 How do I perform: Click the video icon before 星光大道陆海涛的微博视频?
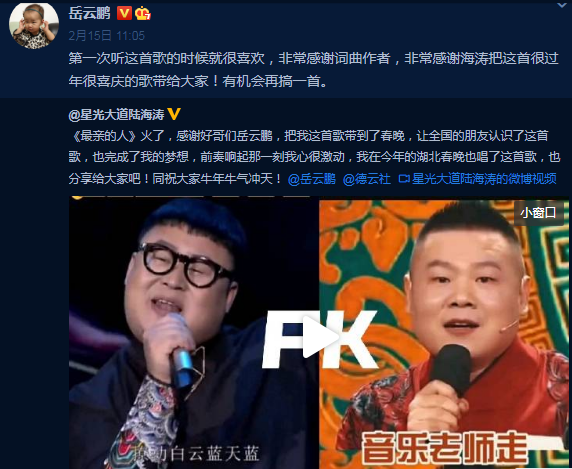(404, 179)
